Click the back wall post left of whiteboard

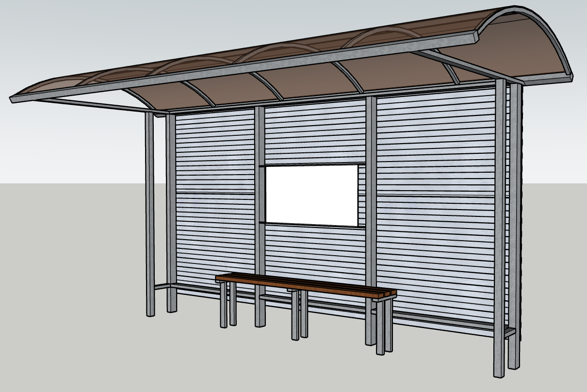pos(260,216)
